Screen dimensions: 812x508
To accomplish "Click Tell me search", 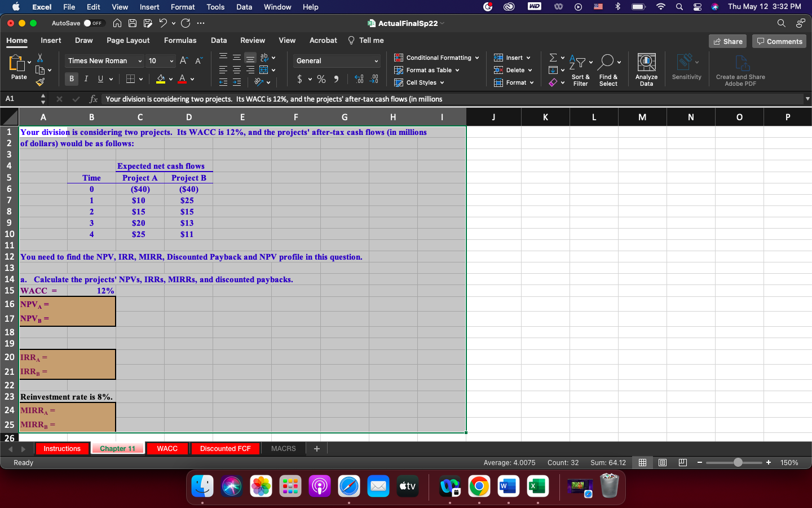I will point(366,40).
